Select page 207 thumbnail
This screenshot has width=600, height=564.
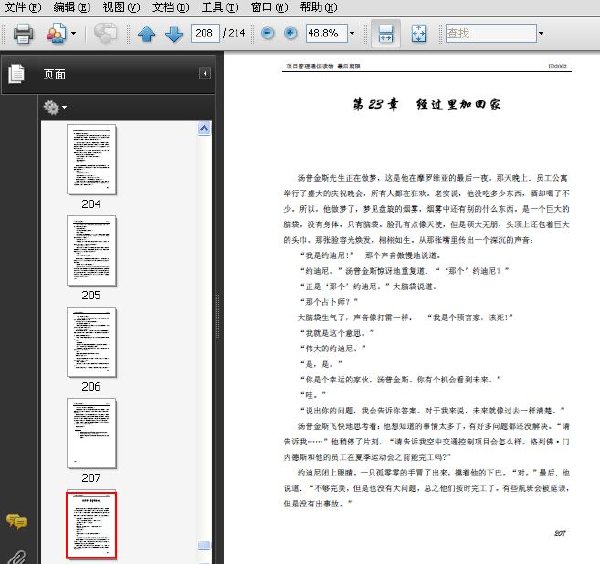[91, 434]
